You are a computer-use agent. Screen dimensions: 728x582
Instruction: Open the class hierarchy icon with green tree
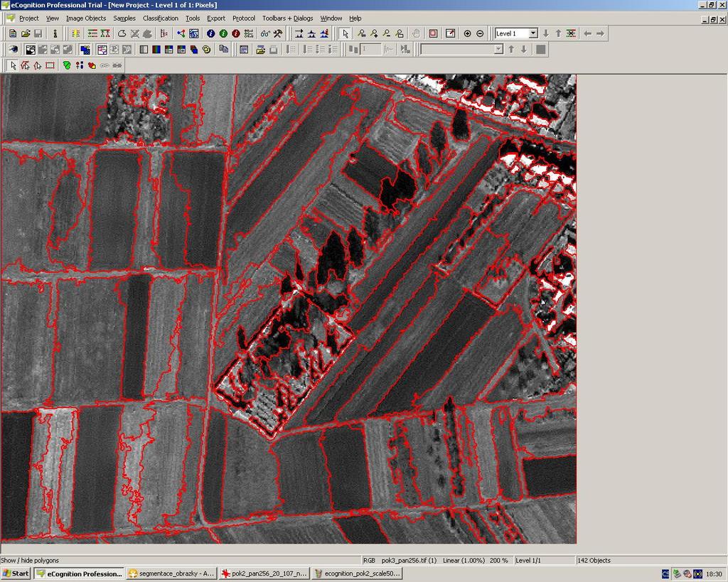[105, 33]
